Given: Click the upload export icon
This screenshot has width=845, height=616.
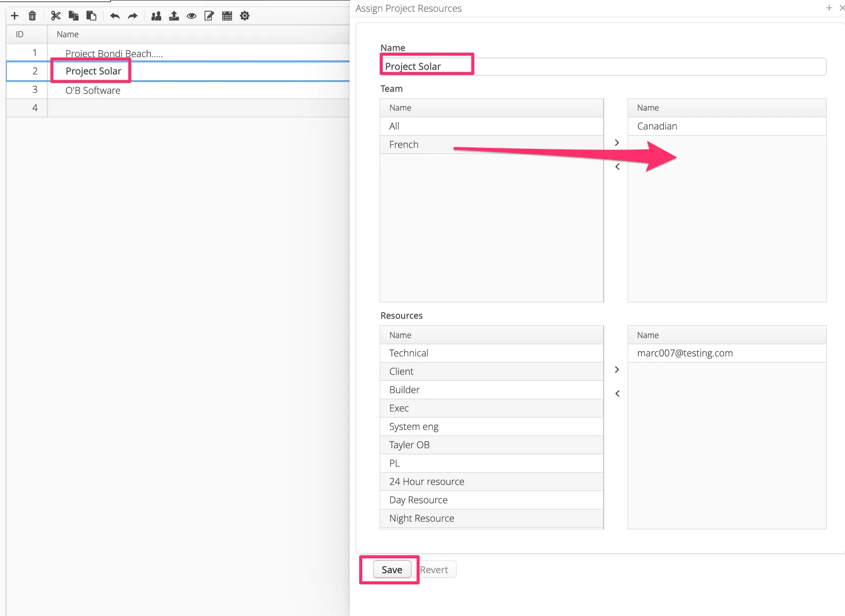Looking at the screenshot, I should (x=174, y=16).
